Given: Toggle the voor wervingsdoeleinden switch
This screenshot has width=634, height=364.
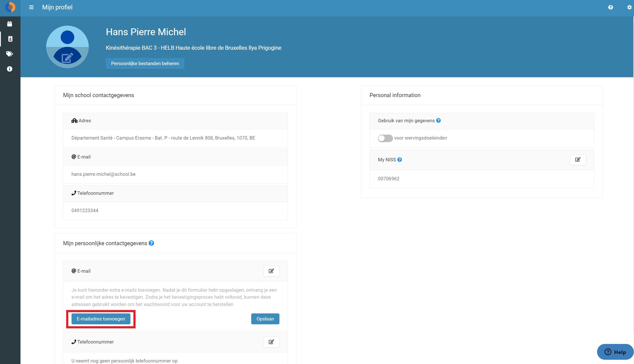Looking at the screenshot, I should [385, 138].
